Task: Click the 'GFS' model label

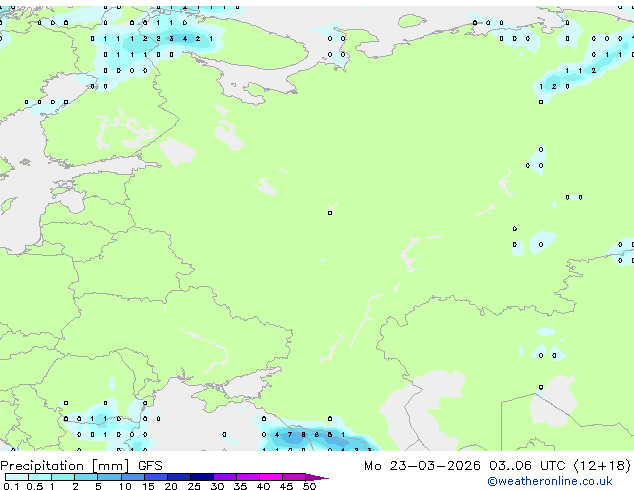Action: coord(150,466)
